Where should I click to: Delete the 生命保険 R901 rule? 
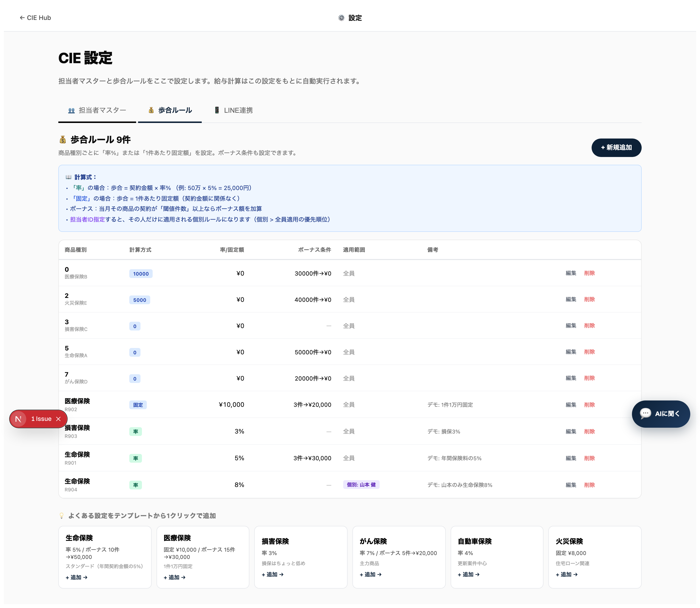pyautogui.click(x=589, y=458)
